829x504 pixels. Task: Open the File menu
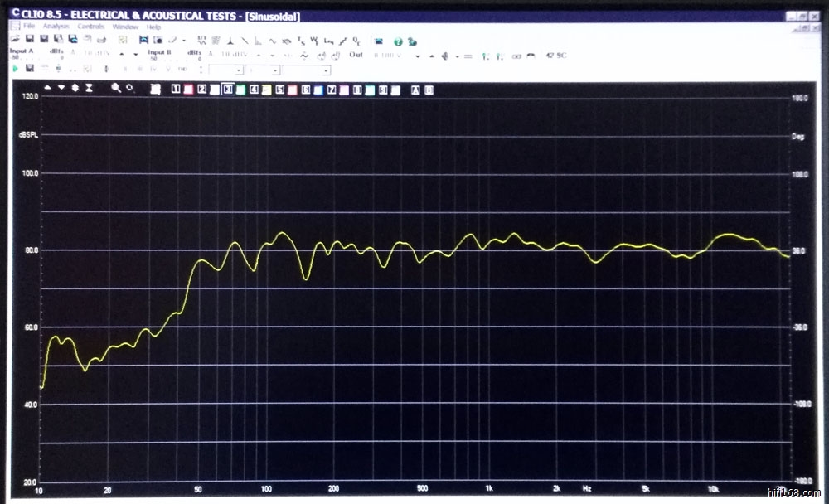click(x=29, y=27)
